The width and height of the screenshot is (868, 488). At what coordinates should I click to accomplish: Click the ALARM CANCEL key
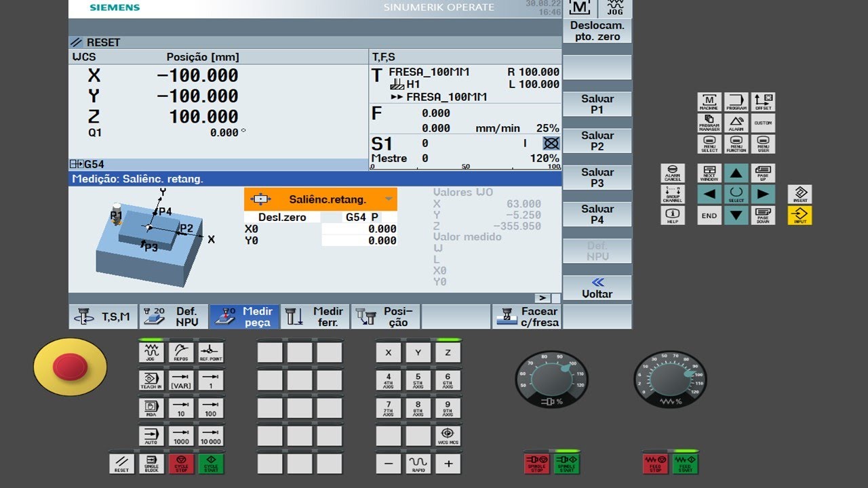click(673, 174)
